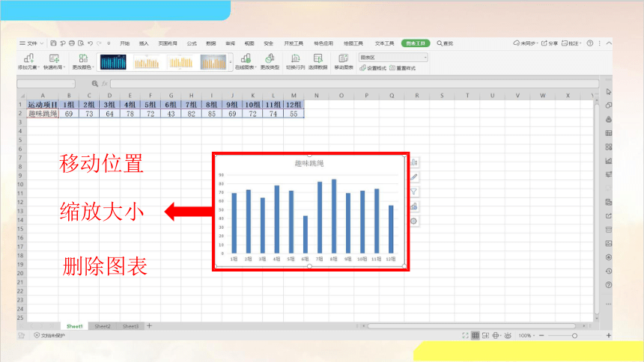The height and width of the screenshot is (362, 644).
Task: Open the 未同步 sync status dropdown
Action: (526, 43)
